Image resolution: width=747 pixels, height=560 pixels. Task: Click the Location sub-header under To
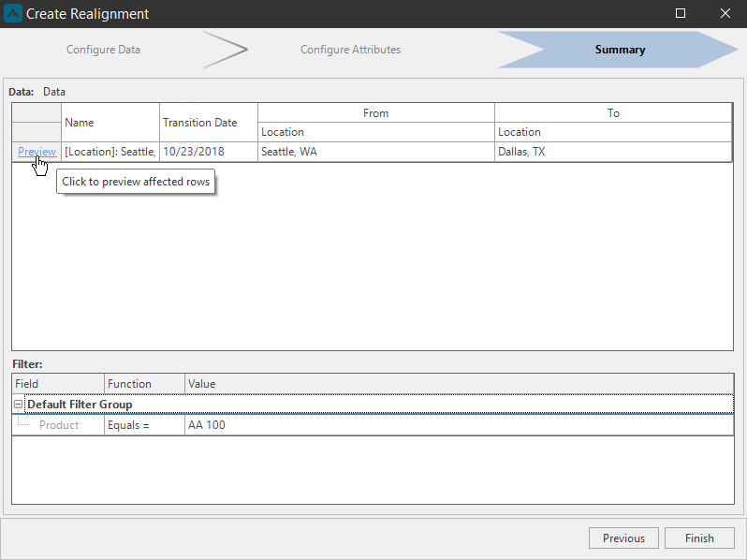click(613, 132)
